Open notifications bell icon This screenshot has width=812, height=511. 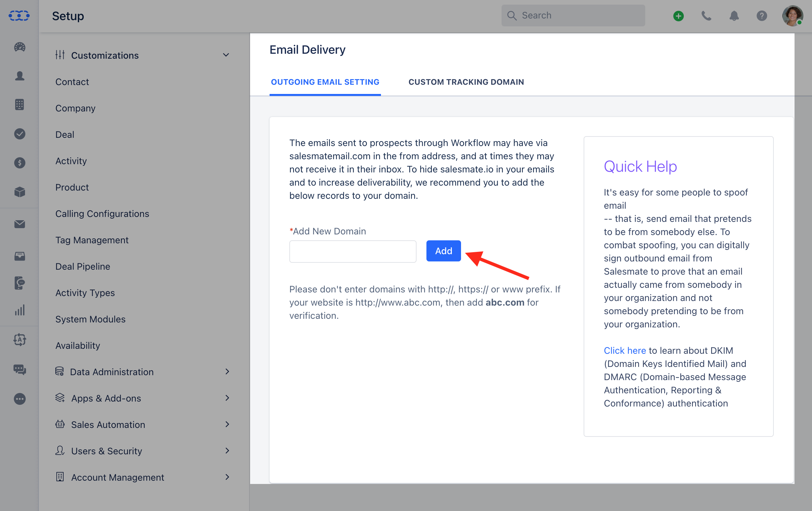734,16
